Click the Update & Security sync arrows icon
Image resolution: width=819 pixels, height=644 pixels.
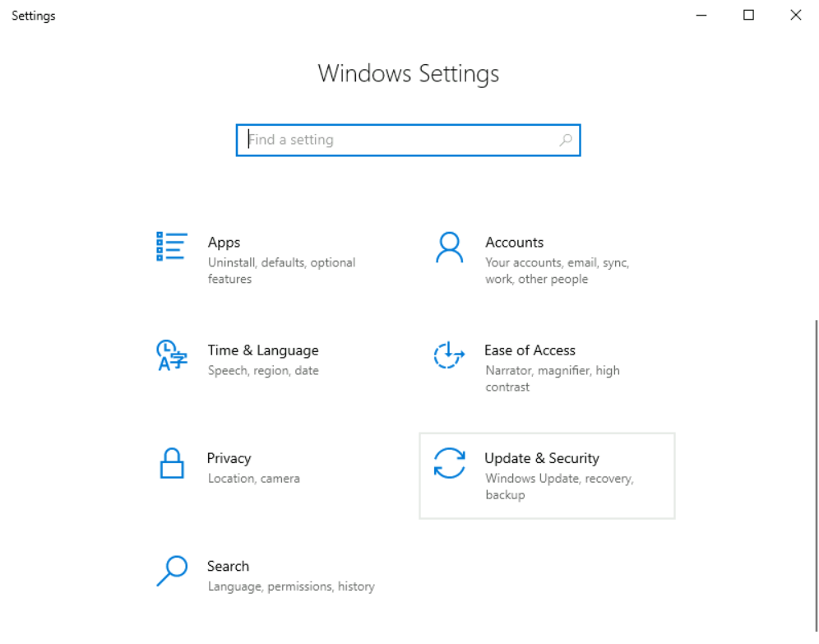pos(449,463)
